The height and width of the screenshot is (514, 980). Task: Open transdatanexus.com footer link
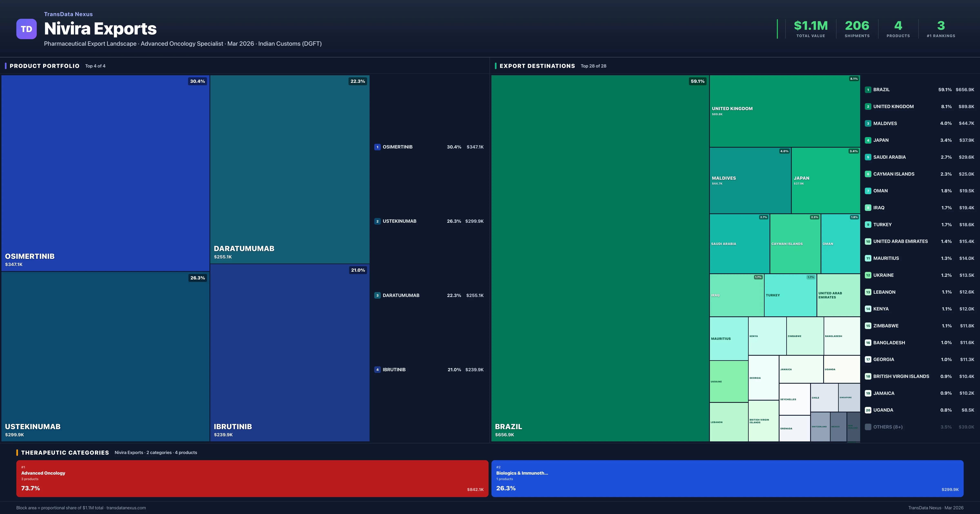click(126, 508)
